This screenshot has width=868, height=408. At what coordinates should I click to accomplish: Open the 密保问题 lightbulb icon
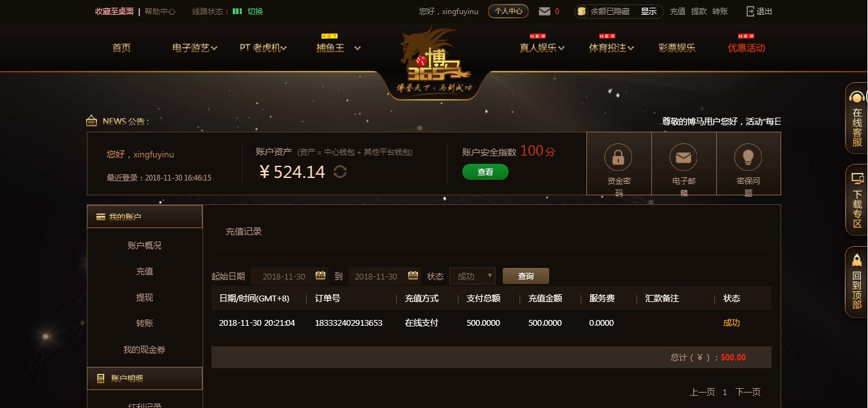[x=748, y=157]
